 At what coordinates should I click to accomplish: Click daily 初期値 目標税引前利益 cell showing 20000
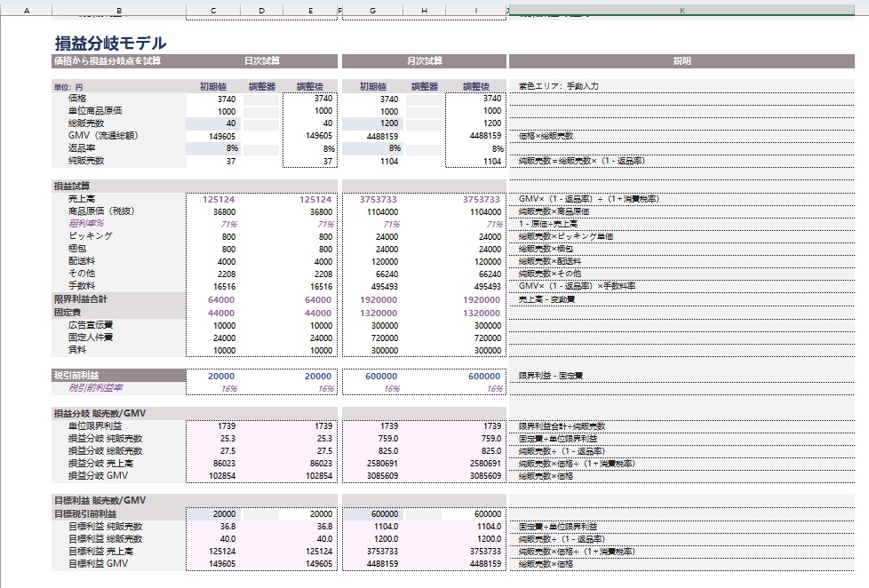coord(213,514)
